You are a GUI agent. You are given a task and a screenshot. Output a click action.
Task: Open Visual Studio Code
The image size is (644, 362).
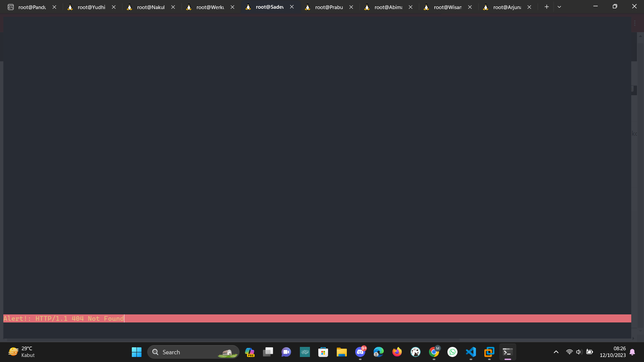click(471, 352)
